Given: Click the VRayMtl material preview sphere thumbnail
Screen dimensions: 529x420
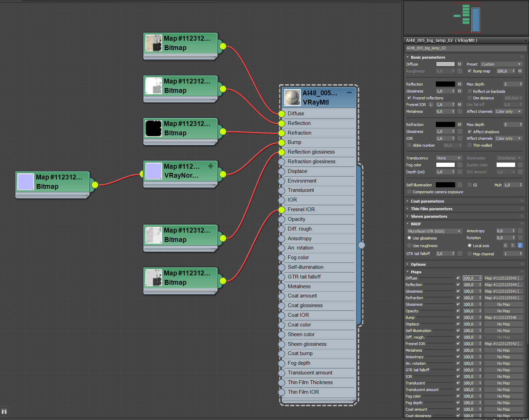Looking at the screenshot, I should point(292,98).
